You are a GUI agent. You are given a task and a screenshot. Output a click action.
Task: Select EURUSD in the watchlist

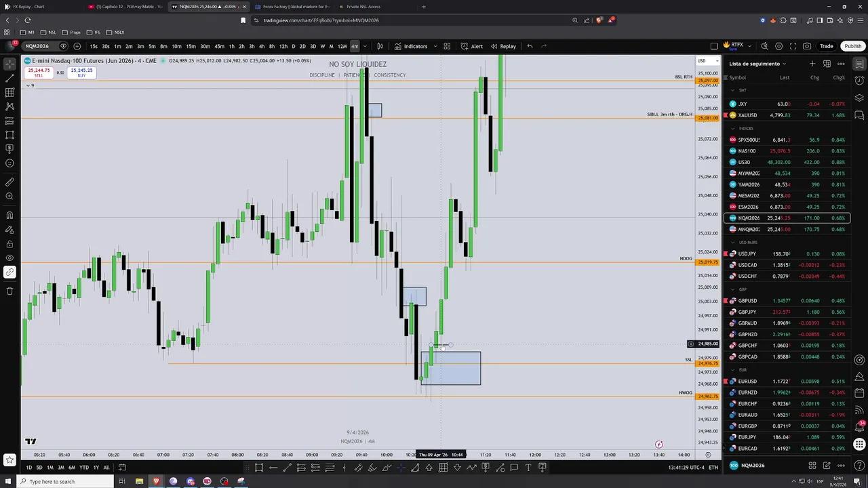787,382
